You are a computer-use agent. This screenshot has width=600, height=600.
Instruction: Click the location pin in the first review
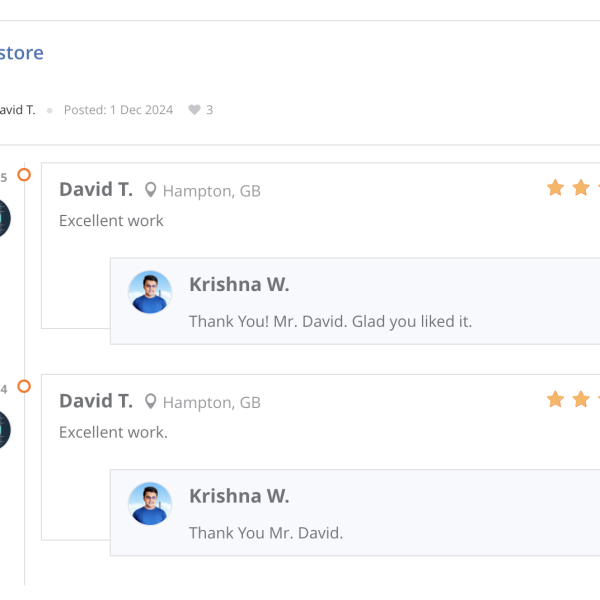(151, 190)
